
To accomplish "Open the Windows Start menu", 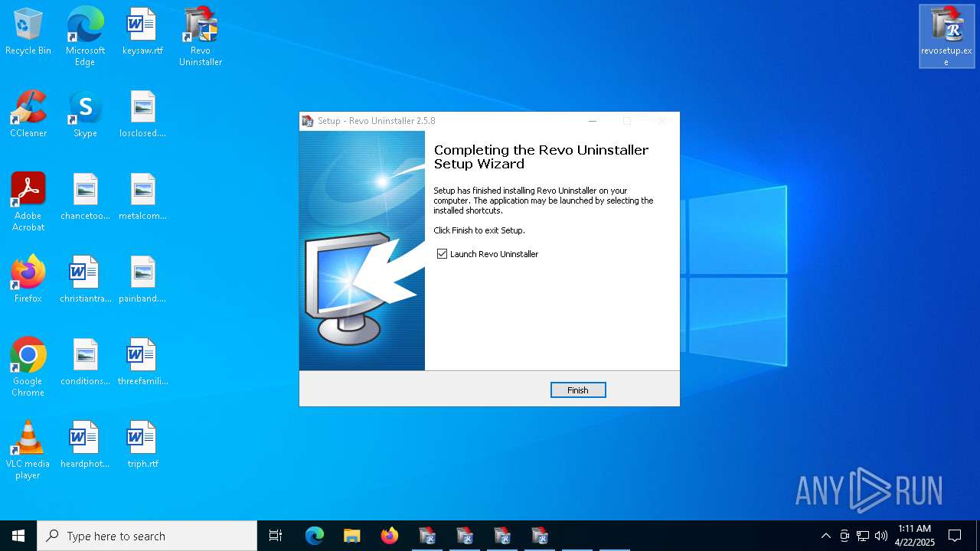I will click(x=18, y=536).
